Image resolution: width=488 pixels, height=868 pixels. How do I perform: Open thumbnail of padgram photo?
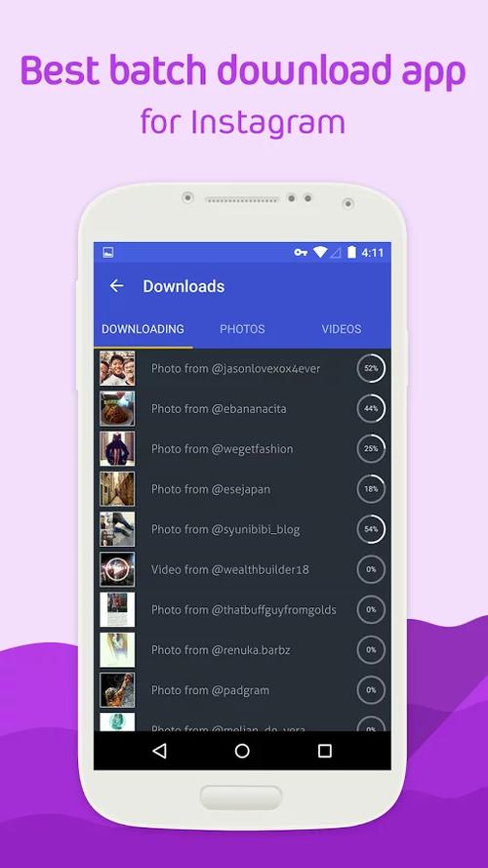[x=117, y=689]
